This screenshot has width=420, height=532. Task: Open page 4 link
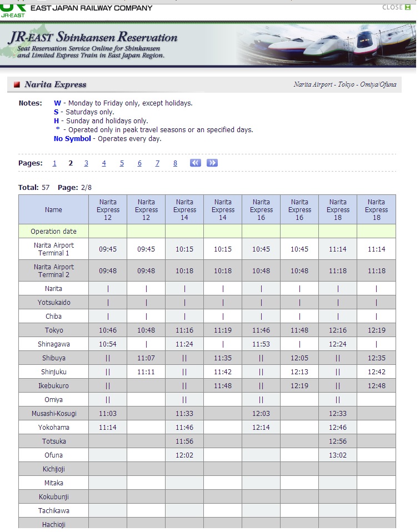point(104,163)
